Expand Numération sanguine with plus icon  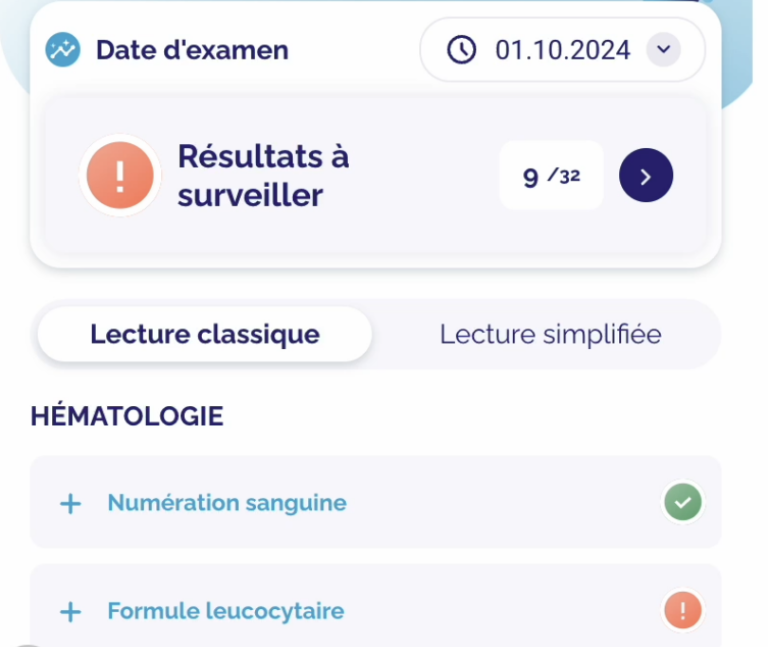click(x=71, y=503)
